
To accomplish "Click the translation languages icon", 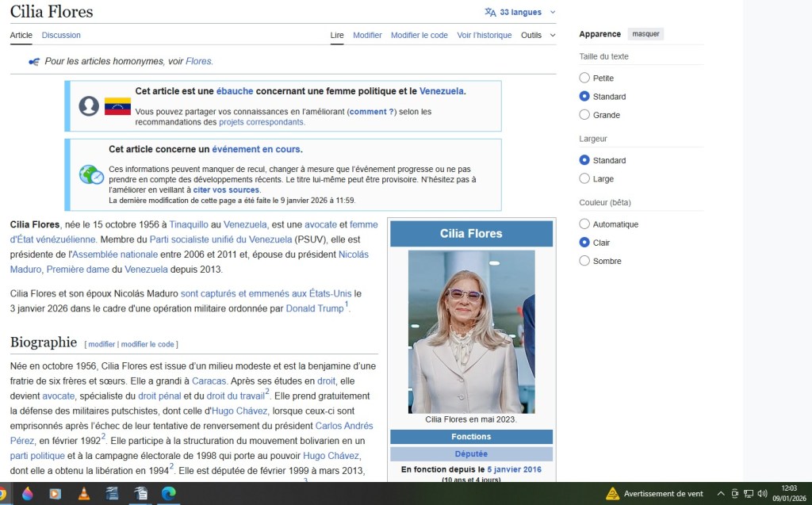I will click(x=491, y=12).
